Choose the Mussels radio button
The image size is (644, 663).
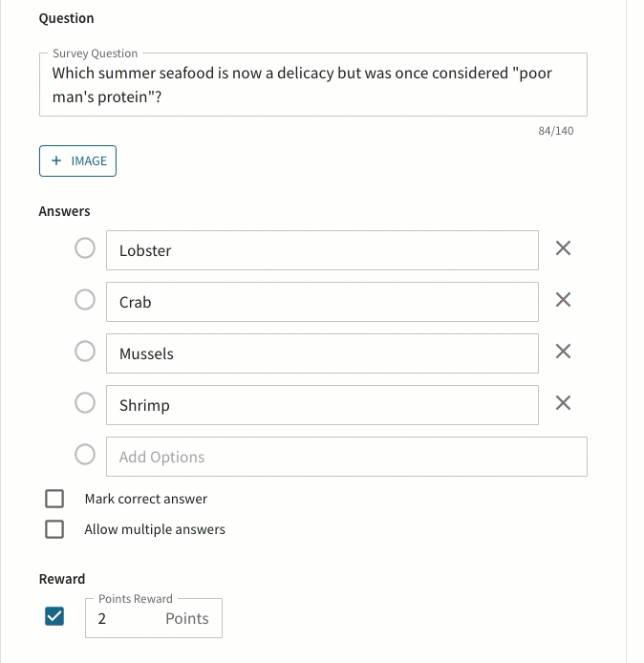point(85,352)
